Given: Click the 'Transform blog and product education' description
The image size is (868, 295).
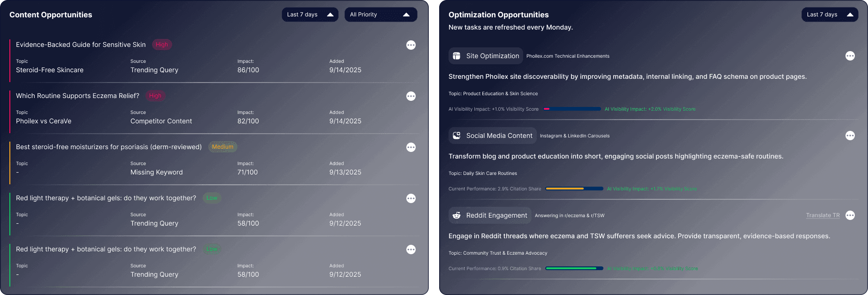Looking at the screenshot, I should click(616, 156).
